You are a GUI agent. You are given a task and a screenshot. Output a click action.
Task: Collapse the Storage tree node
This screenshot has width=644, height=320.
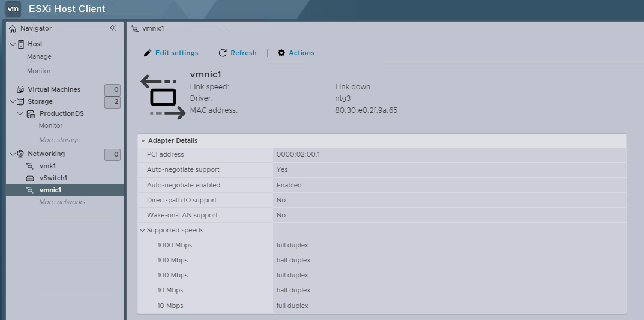[x=13, y=101]
